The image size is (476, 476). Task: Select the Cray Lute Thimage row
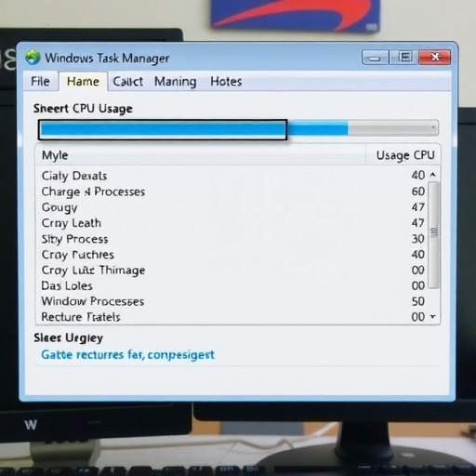232,271
